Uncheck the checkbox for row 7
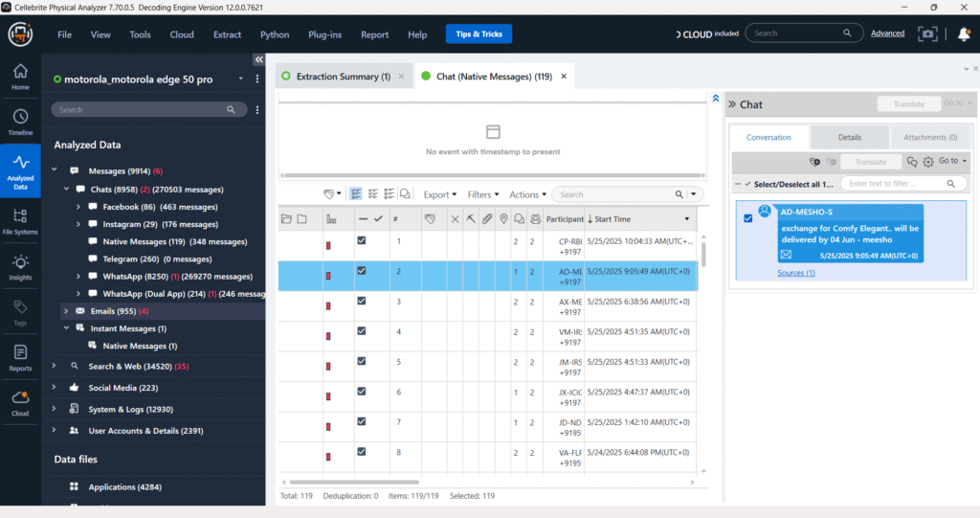The width and height of the screenshot is (980, 518). [x=361, y=421]
